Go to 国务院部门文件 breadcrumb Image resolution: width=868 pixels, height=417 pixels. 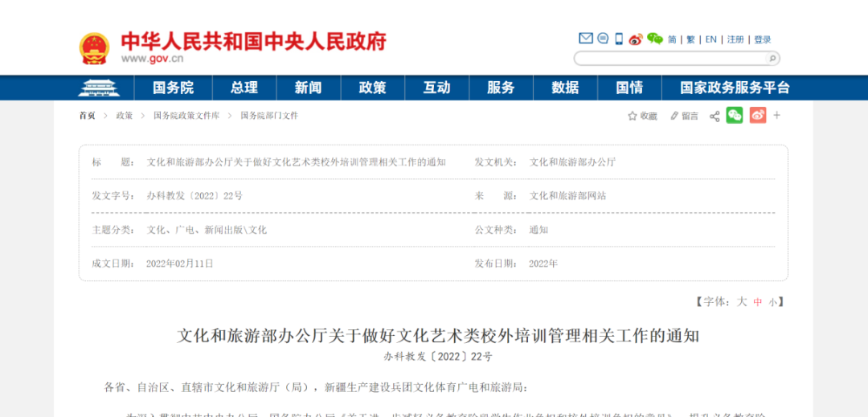pyautogui.click(x=269, y=116)
